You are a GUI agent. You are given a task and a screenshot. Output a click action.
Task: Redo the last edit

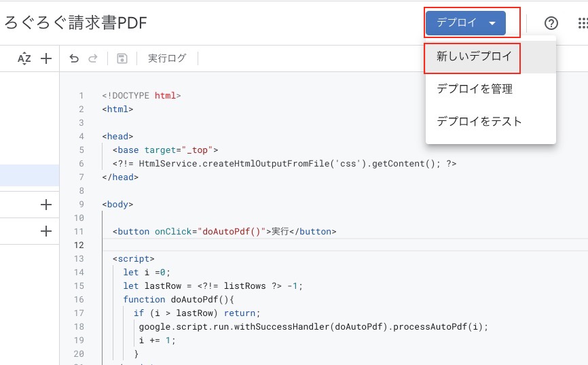(93, 58)
